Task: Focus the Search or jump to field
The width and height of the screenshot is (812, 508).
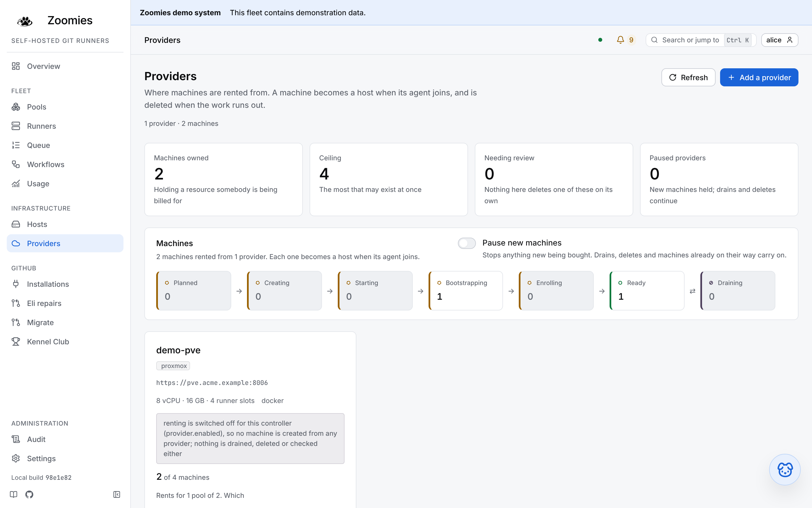Action: coord(701,40)
